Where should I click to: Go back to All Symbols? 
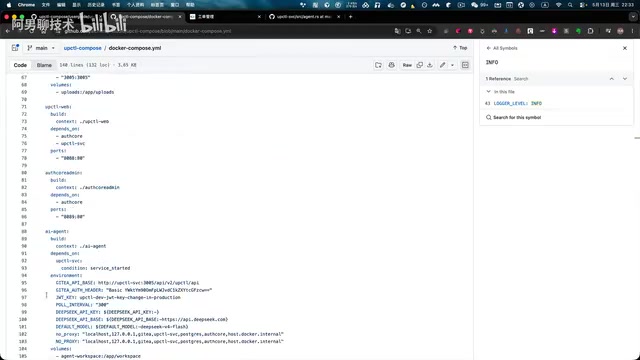[502, 48]
